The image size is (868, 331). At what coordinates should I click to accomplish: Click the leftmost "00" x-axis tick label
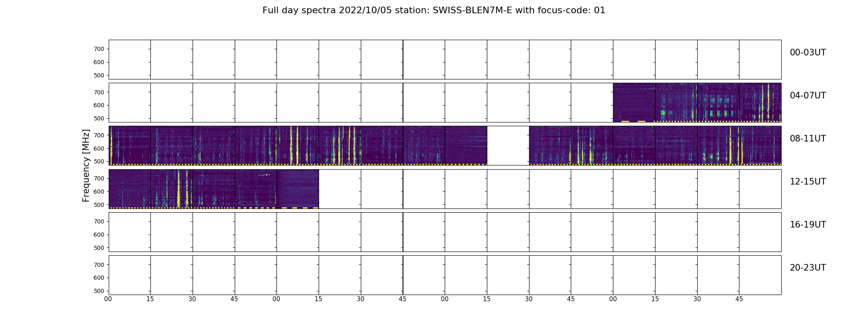click(108, 299)
